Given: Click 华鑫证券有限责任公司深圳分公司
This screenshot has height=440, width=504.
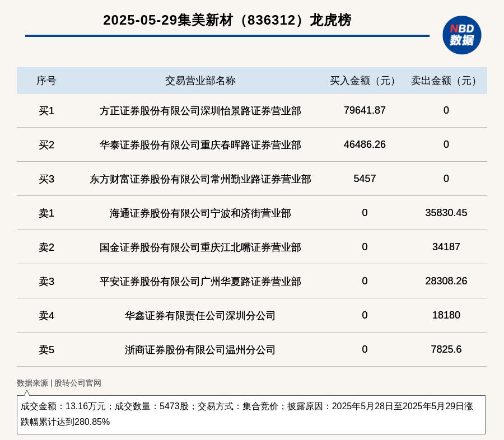Looking at the screenshot, I should [200, 315].
